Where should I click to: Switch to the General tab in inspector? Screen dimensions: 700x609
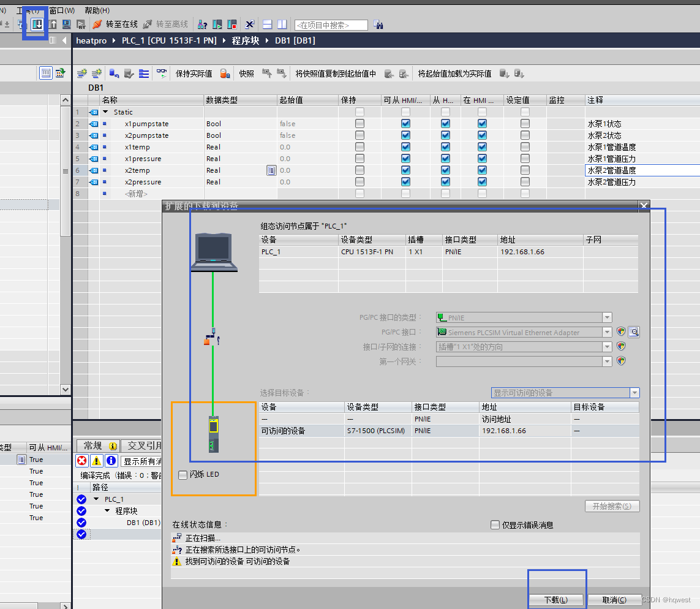97,445
